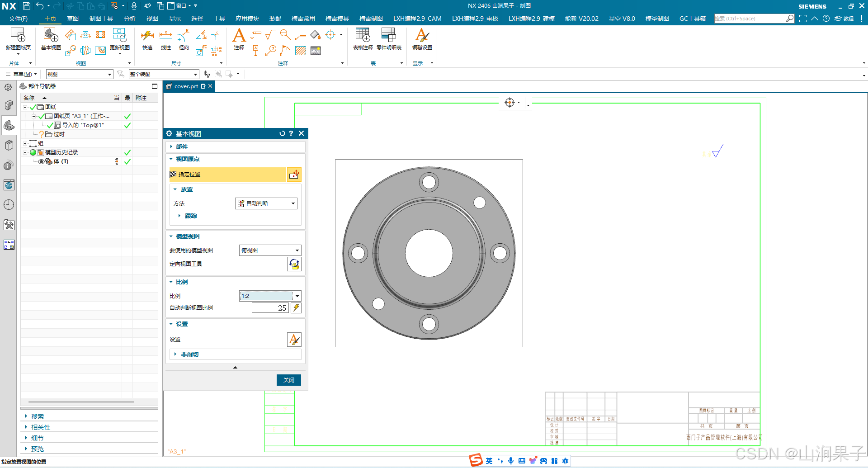Click the Save icon in title bar

[x=27, y=6]
